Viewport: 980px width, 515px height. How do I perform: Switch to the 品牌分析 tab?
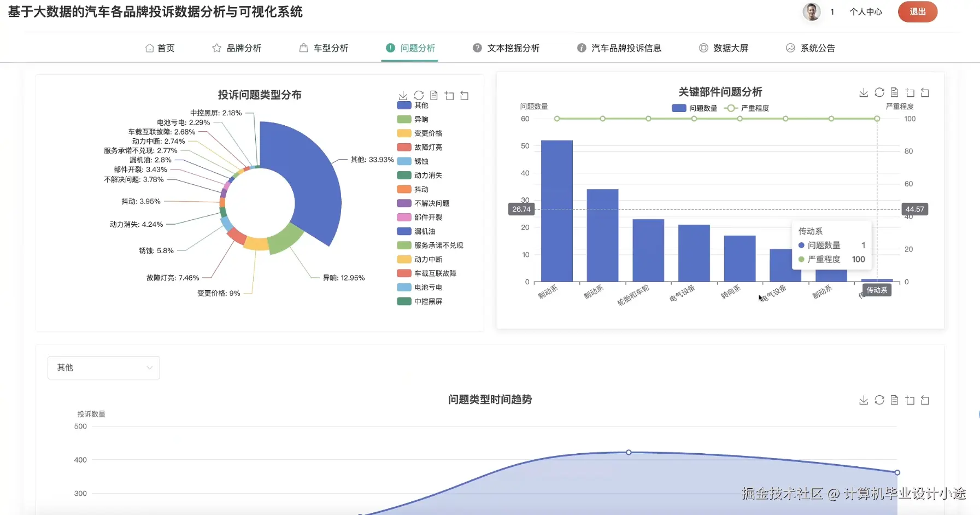[237, 48]
